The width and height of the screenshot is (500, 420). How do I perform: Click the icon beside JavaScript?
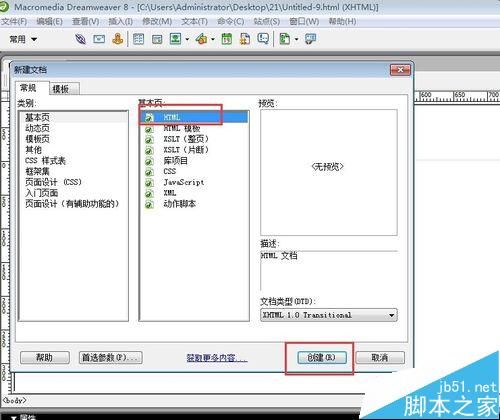click(x=149, y=183)
